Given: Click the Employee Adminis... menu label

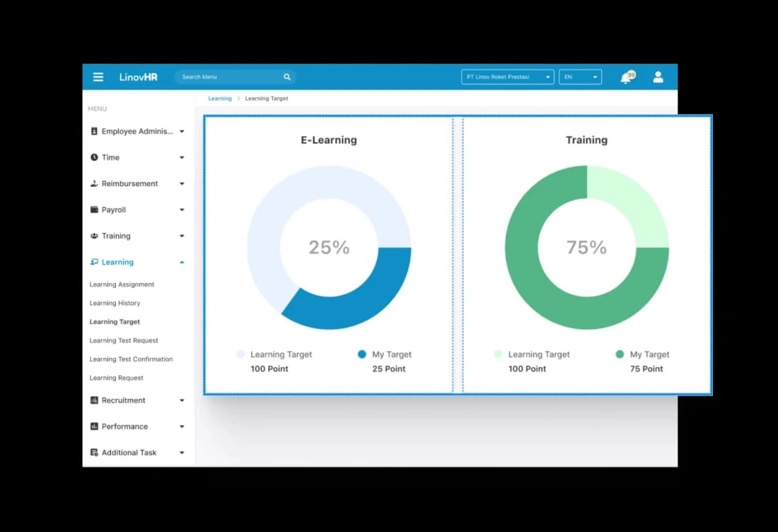Looking at the screenshot, I should (x=137, y=131).
